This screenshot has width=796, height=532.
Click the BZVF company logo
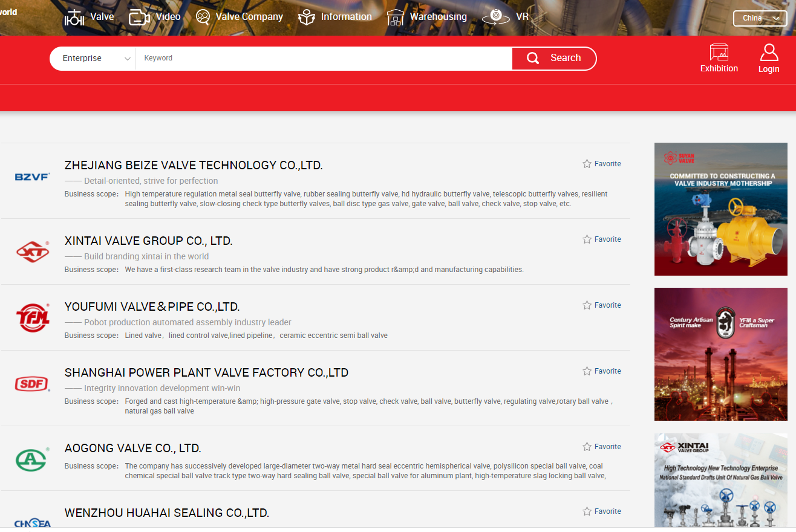pos(32,177)
